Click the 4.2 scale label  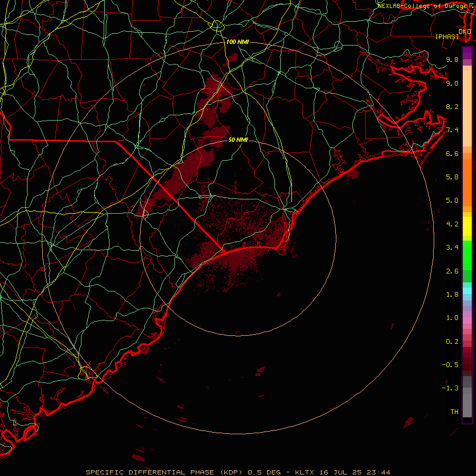click(452, 224)
